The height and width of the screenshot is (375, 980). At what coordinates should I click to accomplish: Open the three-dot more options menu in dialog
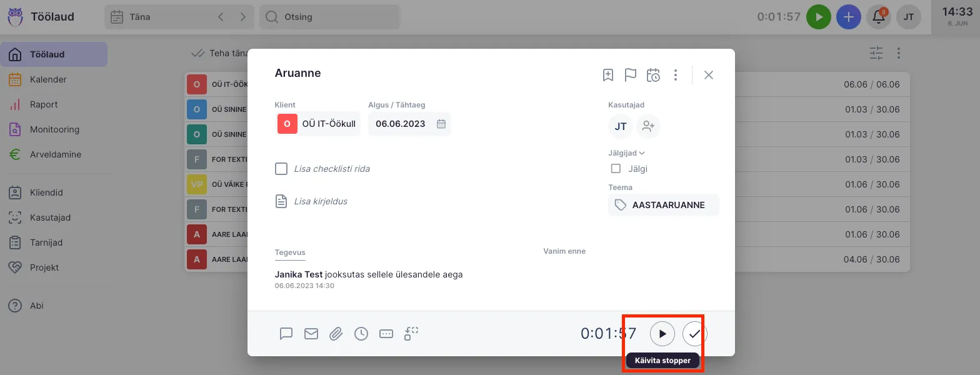[676, 75]
